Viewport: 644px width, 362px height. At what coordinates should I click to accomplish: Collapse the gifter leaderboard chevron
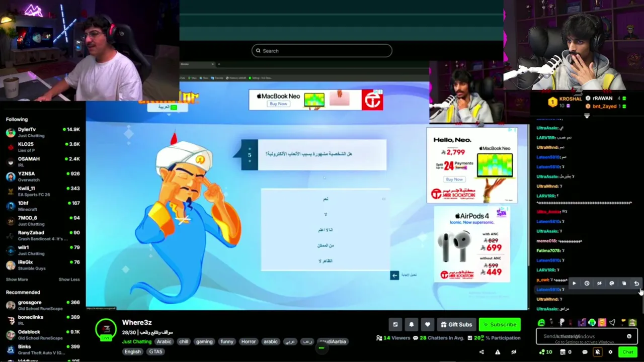pyautogui.click(x=587, y=116)
